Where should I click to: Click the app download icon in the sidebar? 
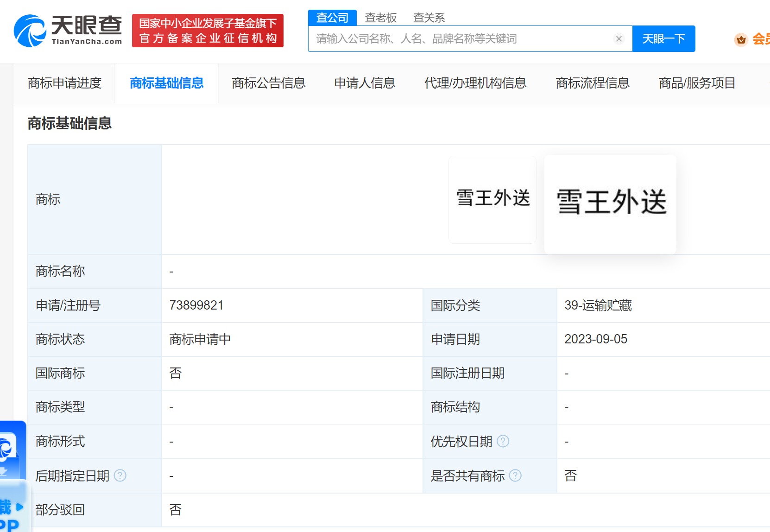click(x=8, y=452)
